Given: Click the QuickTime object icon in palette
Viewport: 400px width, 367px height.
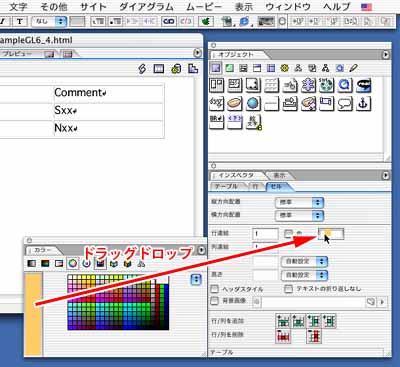Looking at the screenshot, I should click(345, 86).
